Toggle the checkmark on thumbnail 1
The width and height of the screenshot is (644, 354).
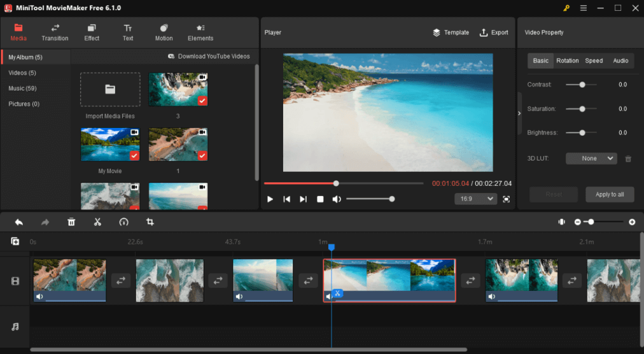click(202, 156)
